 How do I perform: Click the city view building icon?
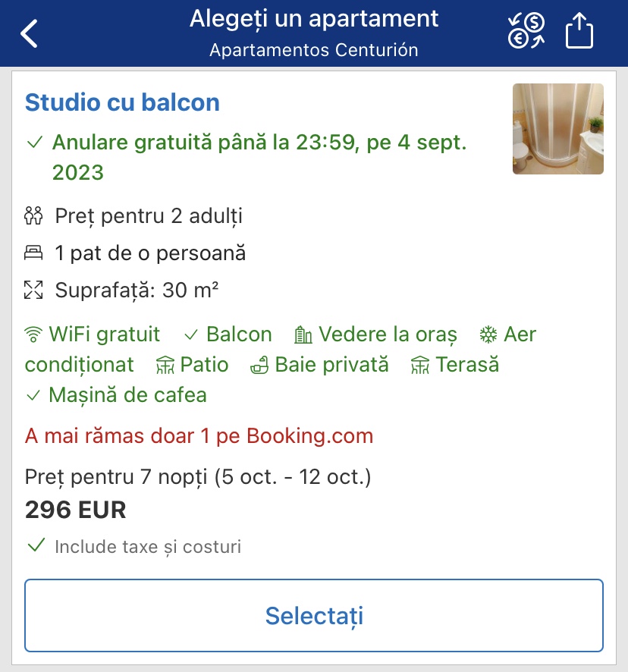point(303,334)
